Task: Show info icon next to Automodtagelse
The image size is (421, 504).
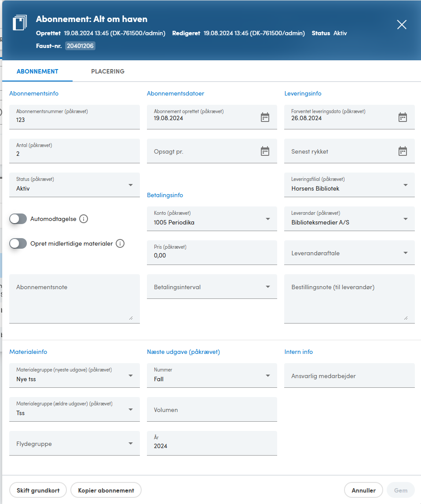Action: coord(84,219)
